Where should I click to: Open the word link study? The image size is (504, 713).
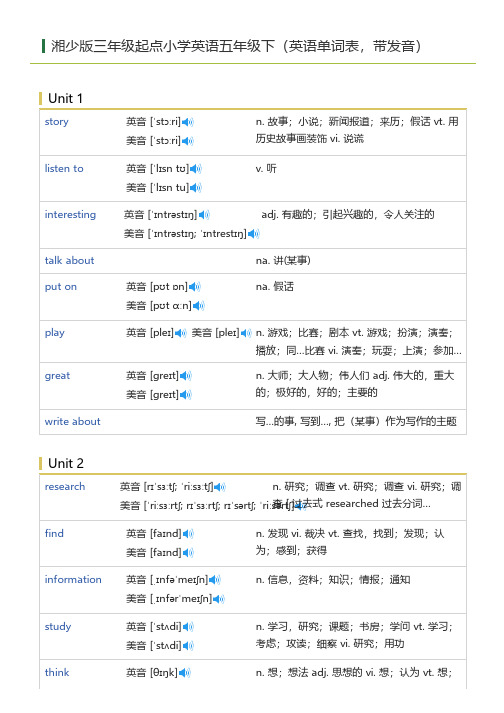click(58, 627)
